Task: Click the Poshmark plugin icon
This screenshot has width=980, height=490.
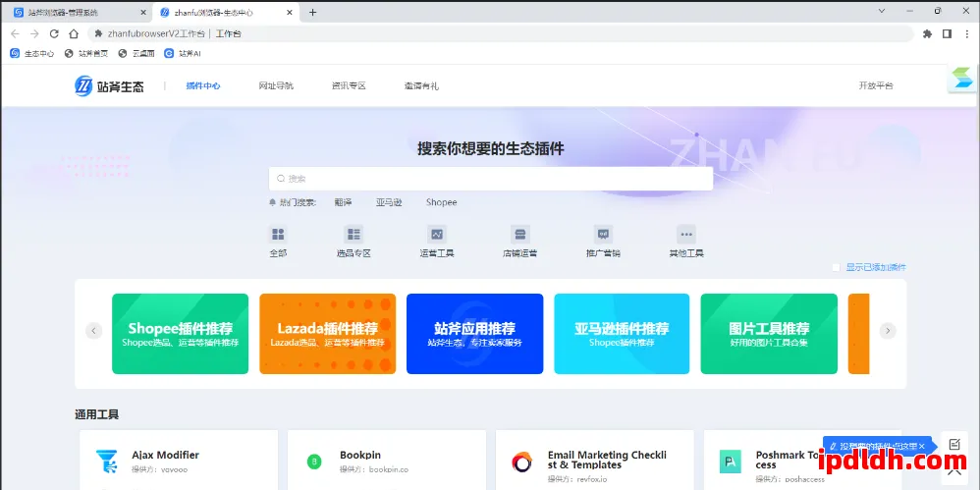Action: click(x=730, y=462)
